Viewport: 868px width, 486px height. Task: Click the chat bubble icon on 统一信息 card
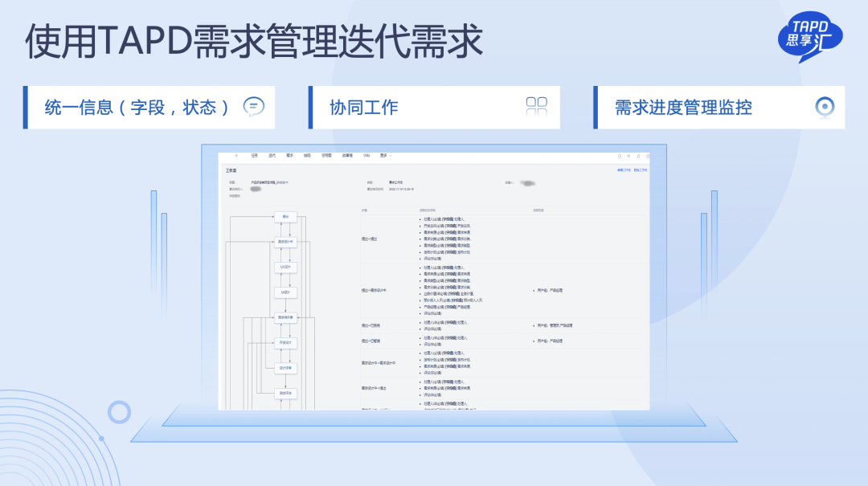(x=254, y=106)
